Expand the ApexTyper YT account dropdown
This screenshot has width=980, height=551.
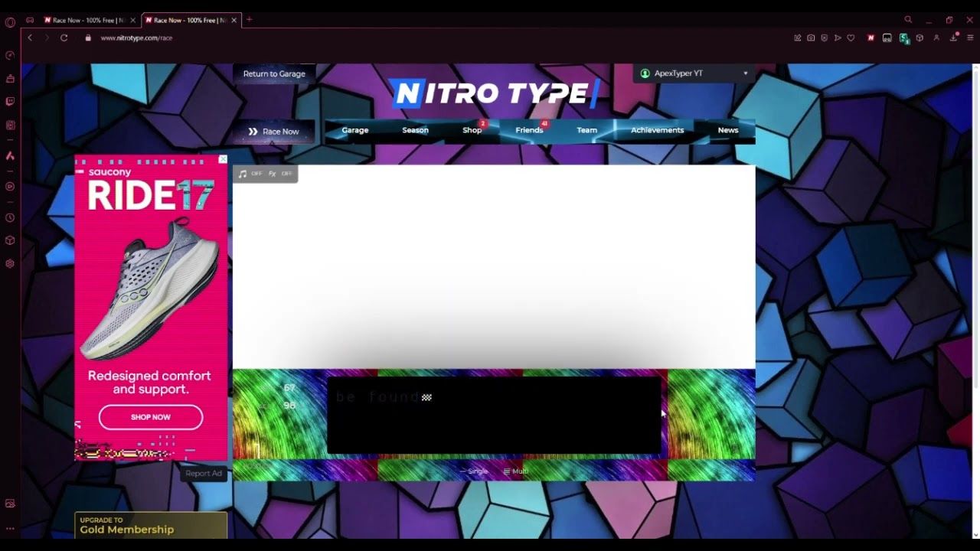coord(694,73)
